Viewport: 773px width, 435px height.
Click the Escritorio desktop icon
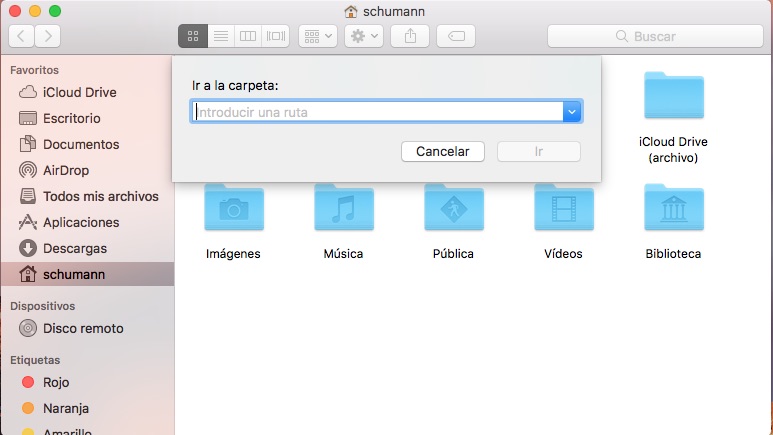click(x=28, y=118)
